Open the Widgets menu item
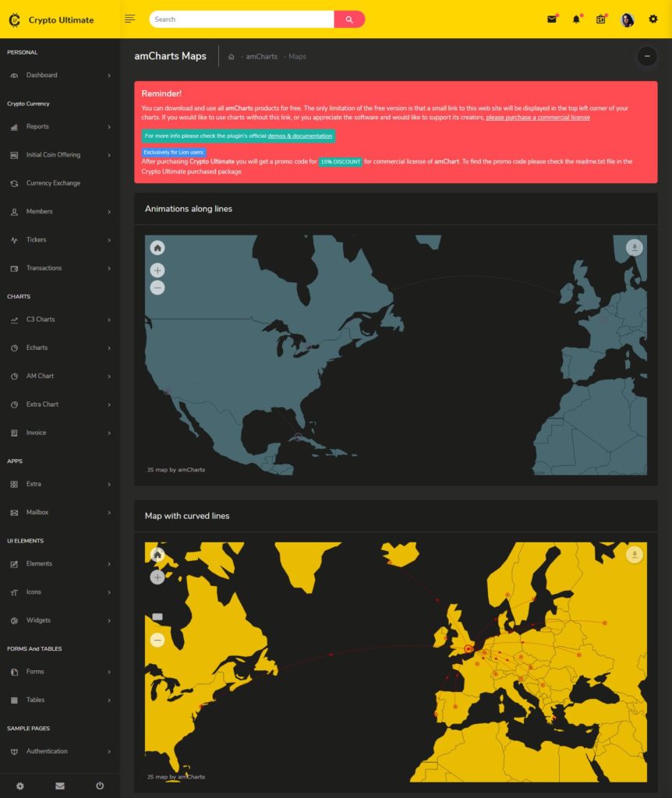The image size is (672, 798). pos(60,620)
